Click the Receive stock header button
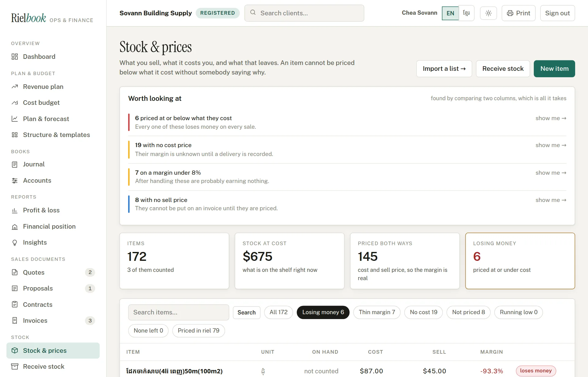The height and width of the screenshot is (377, 588). click(503, 69)
